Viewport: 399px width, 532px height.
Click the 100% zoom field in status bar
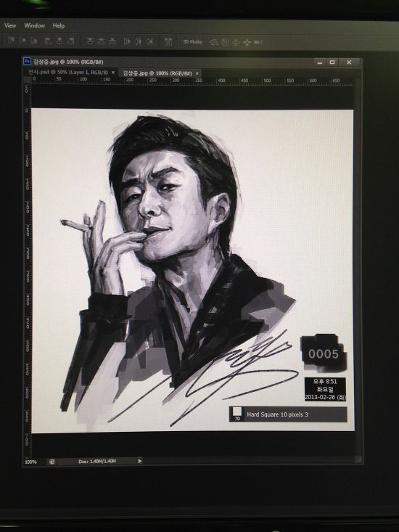click(30, 462)
